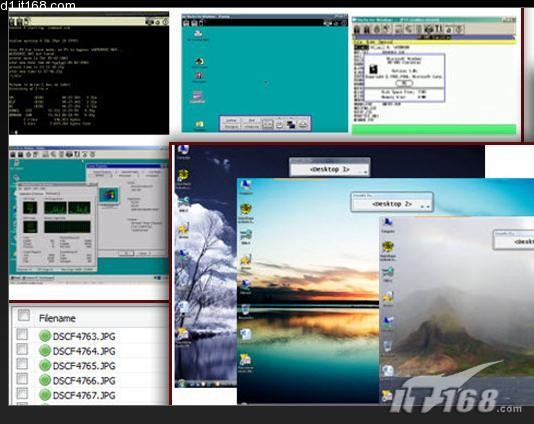
Task: Check the box for DSCF4763.JPG
Action: pos(22,334)
